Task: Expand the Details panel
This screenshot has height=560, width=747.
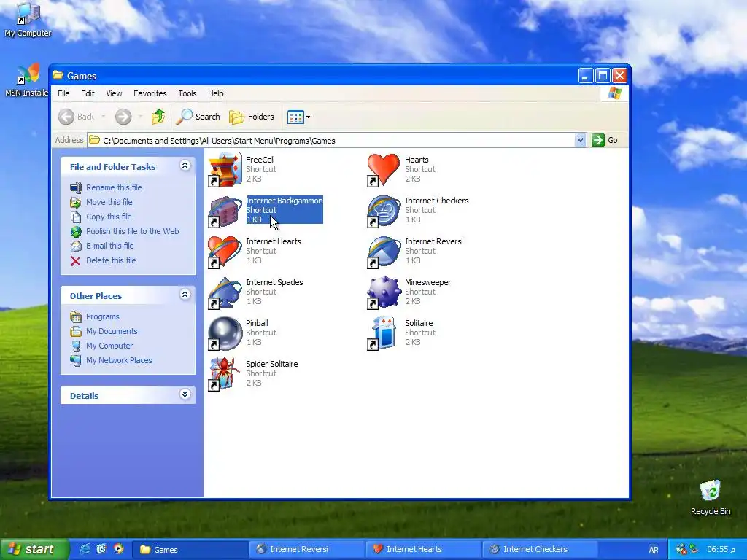Action: click(x=185, y=394)
